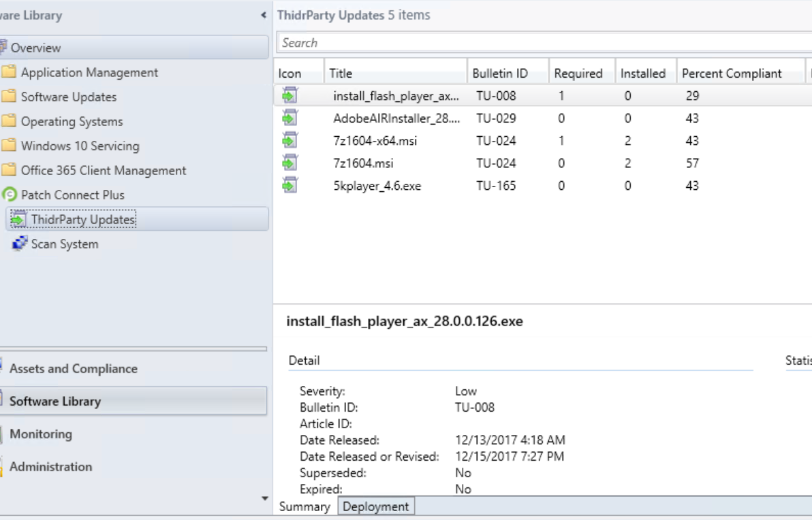This screenshot has height=520, width=812.
Task: Open the Administration workspace
Action: [50, 466]
